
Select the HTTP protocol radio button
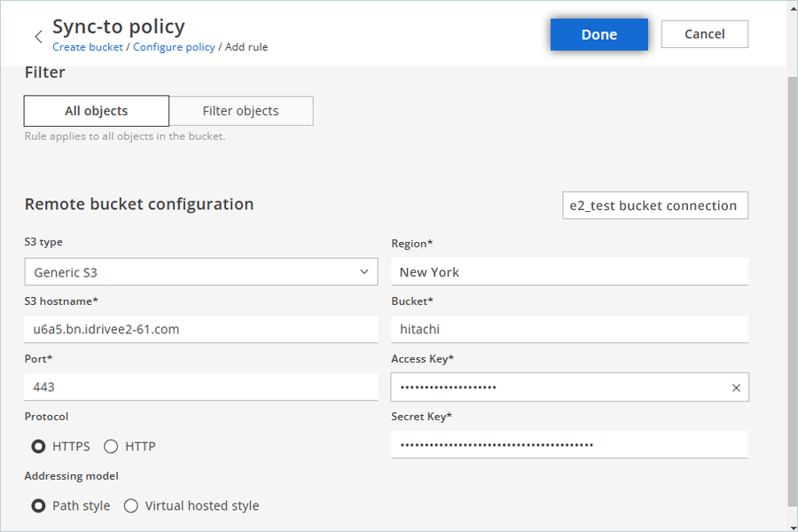pos(111,447)
